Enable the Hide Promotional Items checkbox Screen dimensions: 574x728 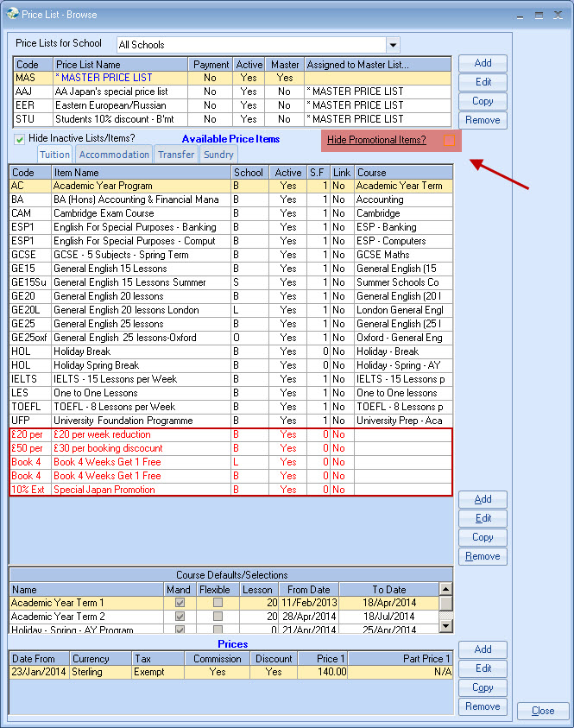(449, 140)
